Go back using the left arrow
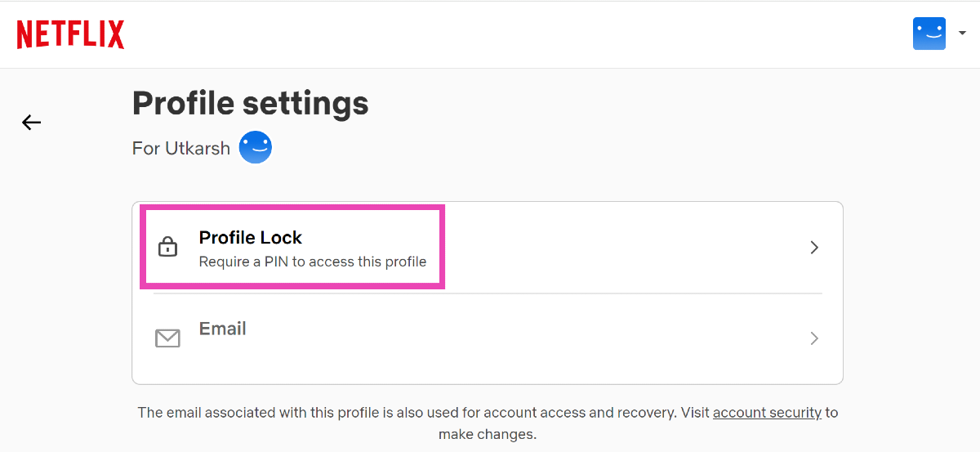 [x=31, y=123]
